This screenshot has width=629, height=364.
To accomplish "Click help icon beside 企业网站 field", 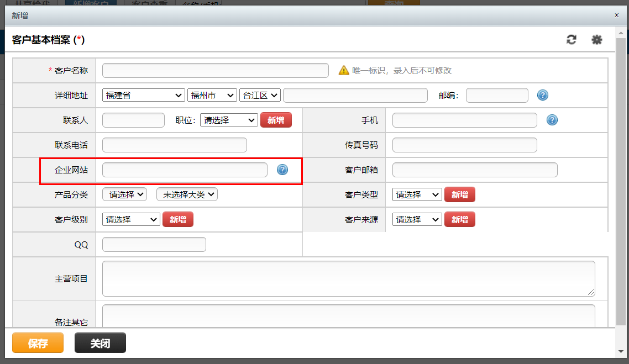I will pos(282,170).
